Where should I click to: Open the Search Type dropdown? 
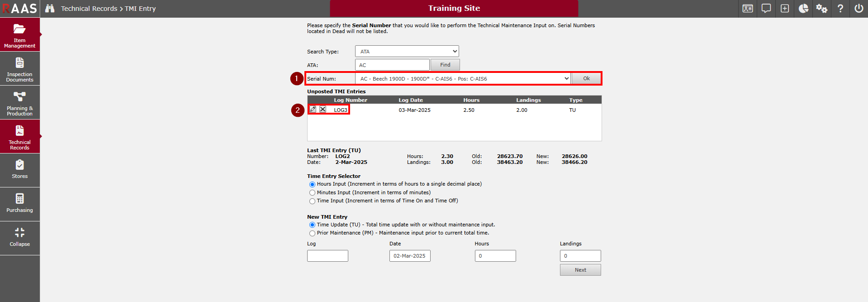pos(407,52)
